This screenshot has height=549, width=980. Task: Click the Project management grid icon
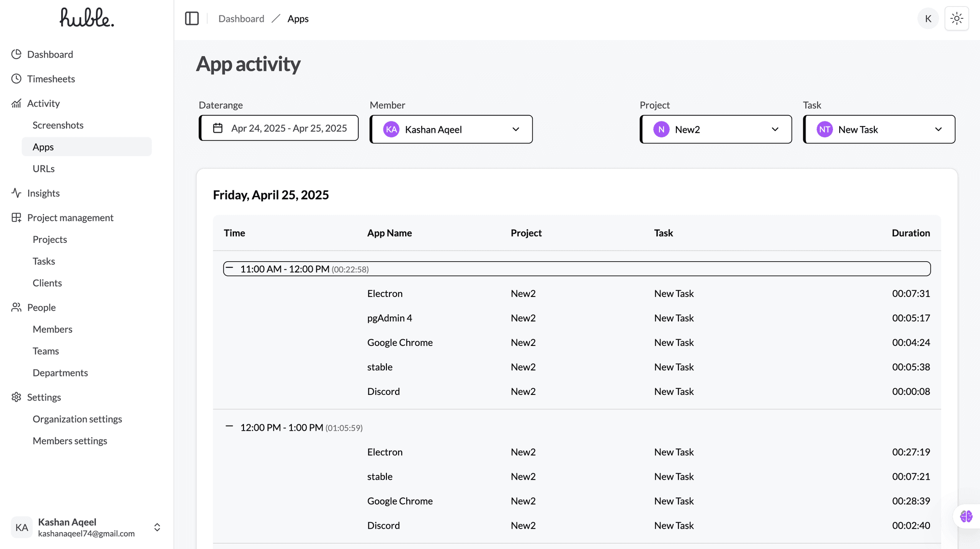tap(16, 217)
